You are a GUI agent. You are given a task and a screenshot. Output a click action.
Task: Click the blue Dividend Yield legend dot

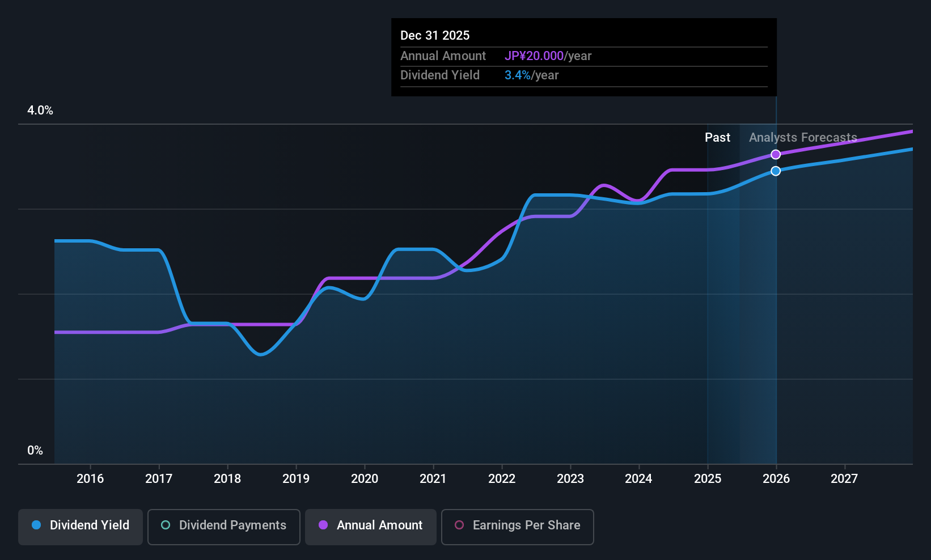[x=36, y=525]
